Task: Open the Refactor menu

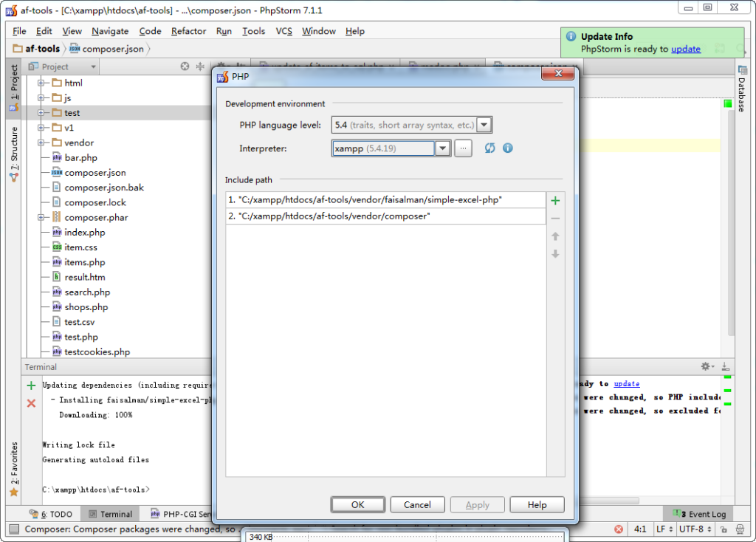Action: coord(188,31)
